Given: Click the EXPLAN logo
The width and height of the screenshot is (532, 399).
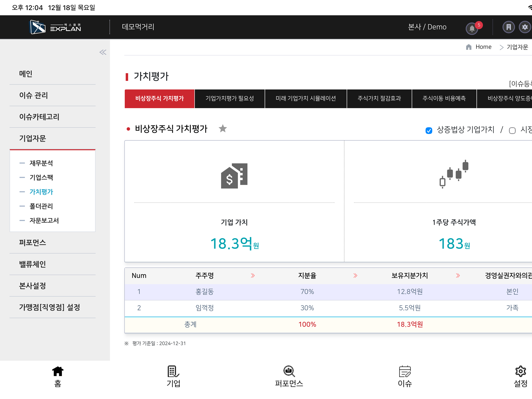Looking at the screenshot, I should tap(55, 27).
